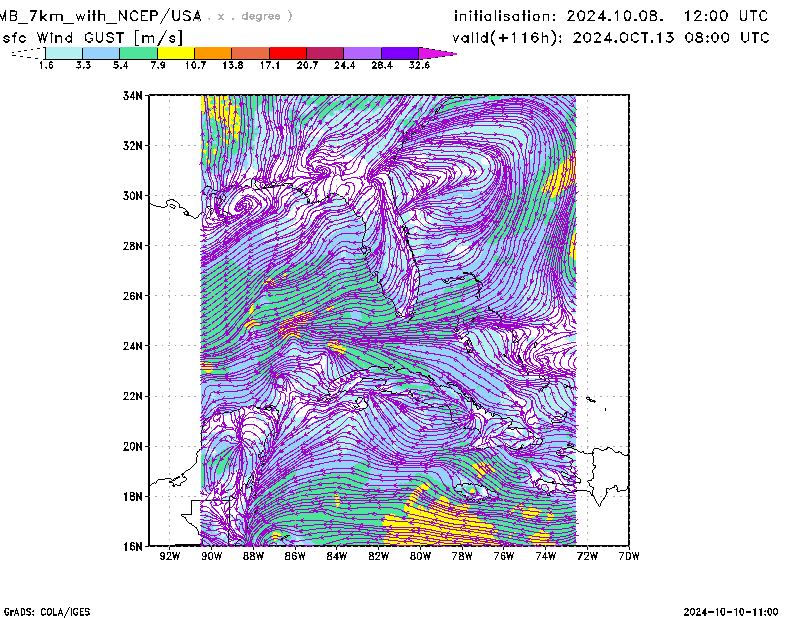Click the lavender legend swatch before 28.4
This screenshot has width=800, height=618.
pos(362,53)
